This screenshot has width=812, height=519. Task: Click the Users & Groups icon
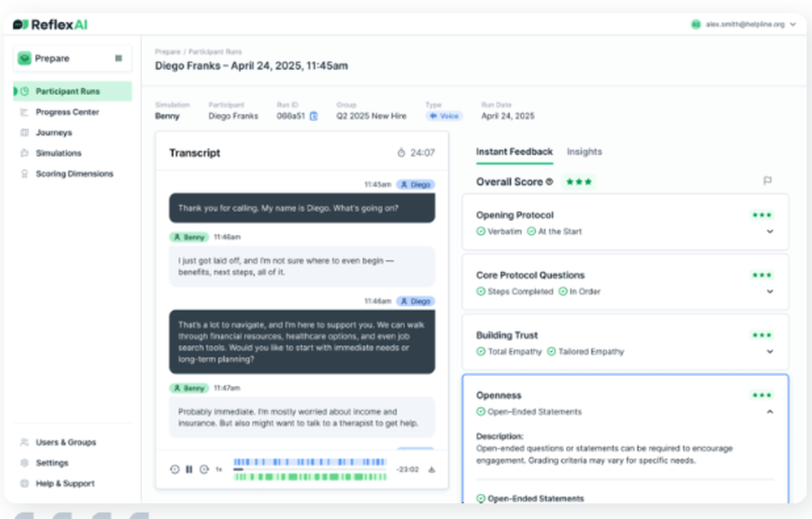[24, 443]
